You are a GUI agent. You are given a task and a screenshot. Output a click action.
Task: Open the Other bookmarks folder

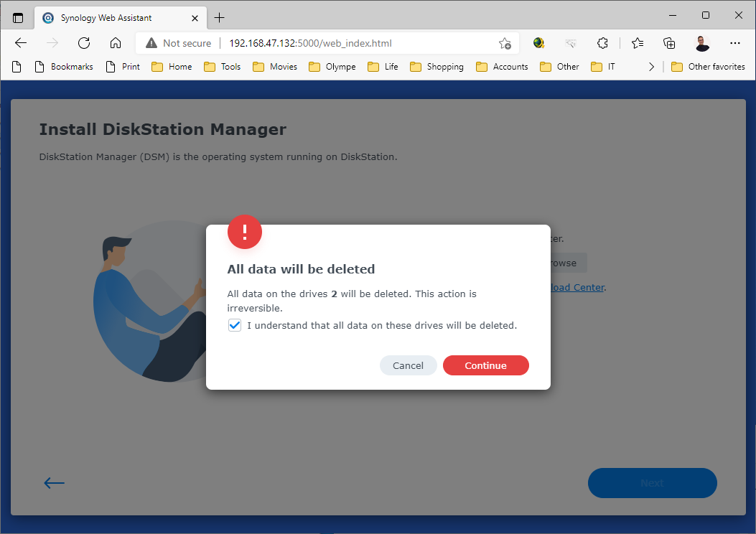coord(559,67)
